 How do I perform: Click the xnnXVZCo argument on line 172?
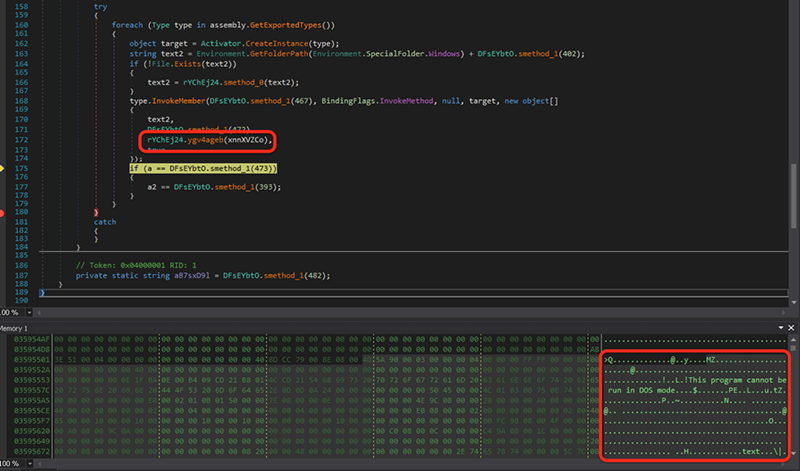[x=246, y=140]
